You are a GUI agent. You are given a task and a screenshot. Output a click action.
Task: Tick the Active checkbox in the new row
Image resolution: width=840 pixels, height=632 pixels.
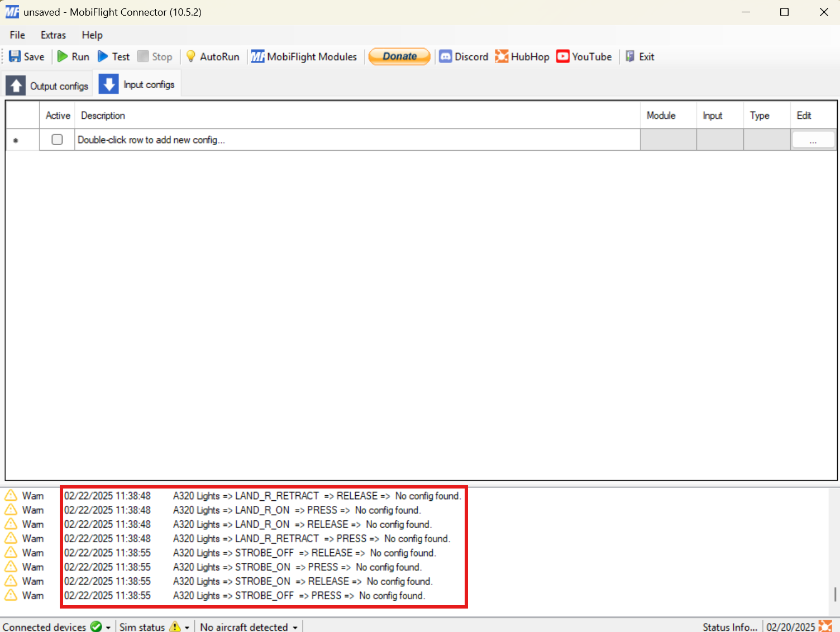coord(57,140)
